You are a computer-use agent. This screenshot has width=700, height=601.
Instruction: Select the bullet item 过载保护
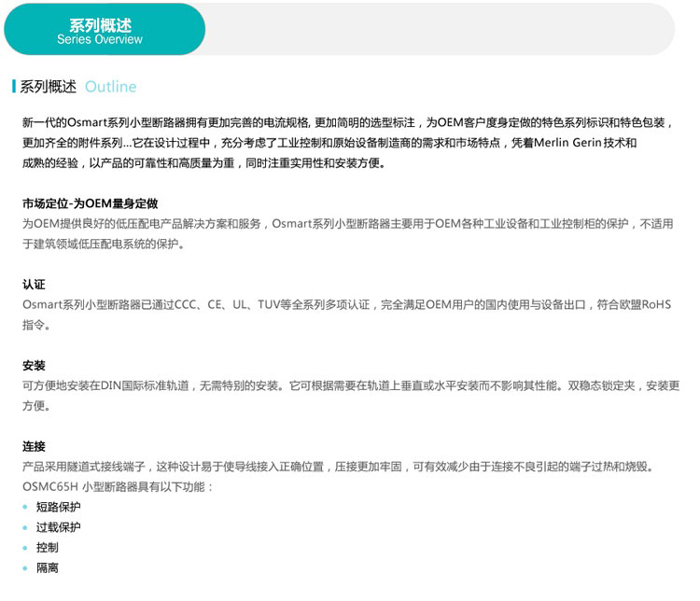point(59,527)
